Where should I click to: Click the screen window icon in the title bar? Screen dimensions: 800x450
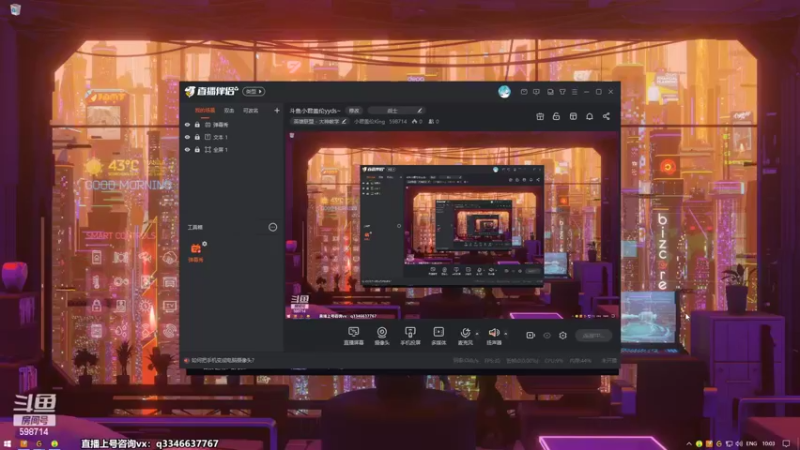550,92
